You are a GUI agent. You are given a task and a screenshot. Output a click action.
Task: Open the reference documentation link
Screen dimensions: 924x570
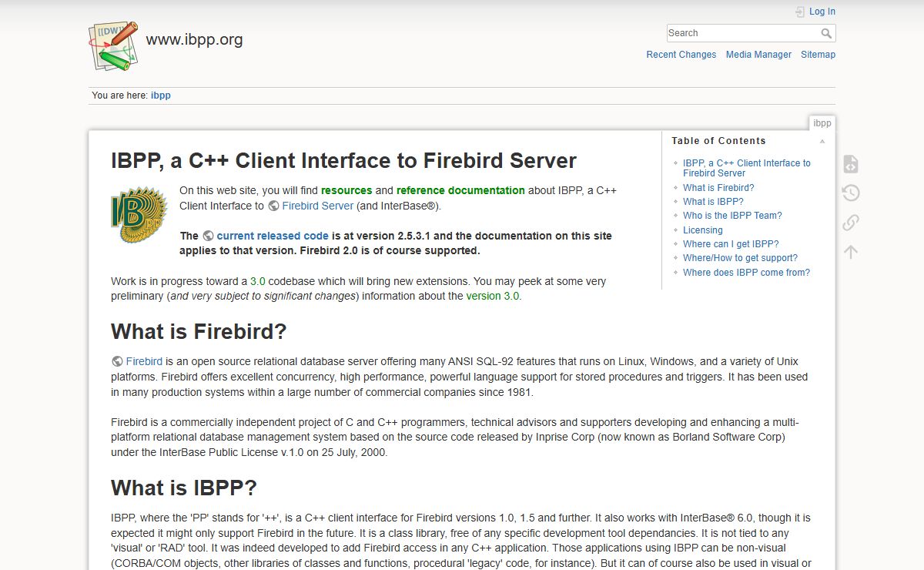(x=460, y=190)
